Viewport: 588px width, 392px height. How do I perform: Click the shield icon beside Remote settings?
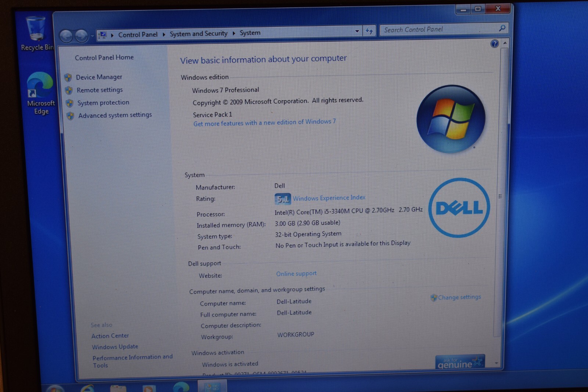coord(69,90)
